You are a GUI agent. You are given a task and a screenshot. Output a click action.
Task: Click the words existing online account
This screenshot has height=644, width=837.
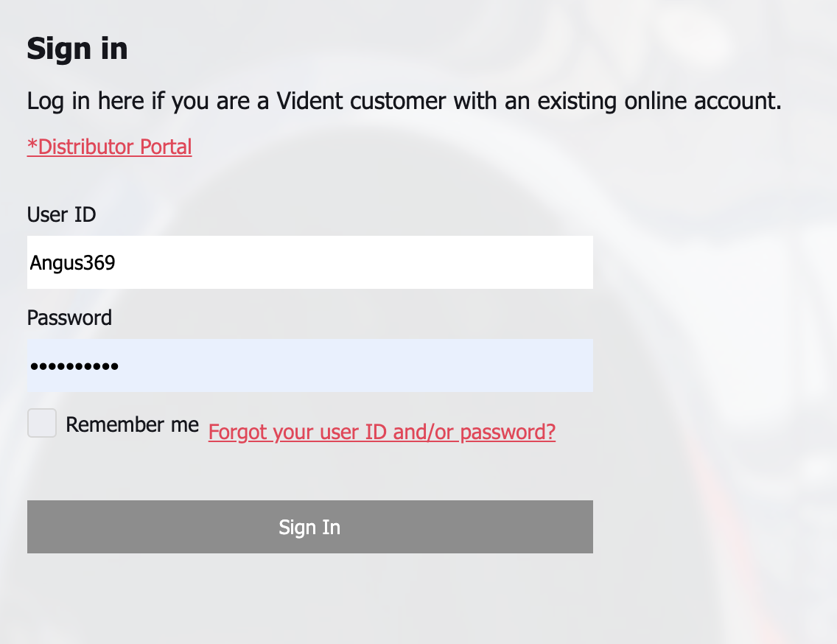tap(659, 102)
